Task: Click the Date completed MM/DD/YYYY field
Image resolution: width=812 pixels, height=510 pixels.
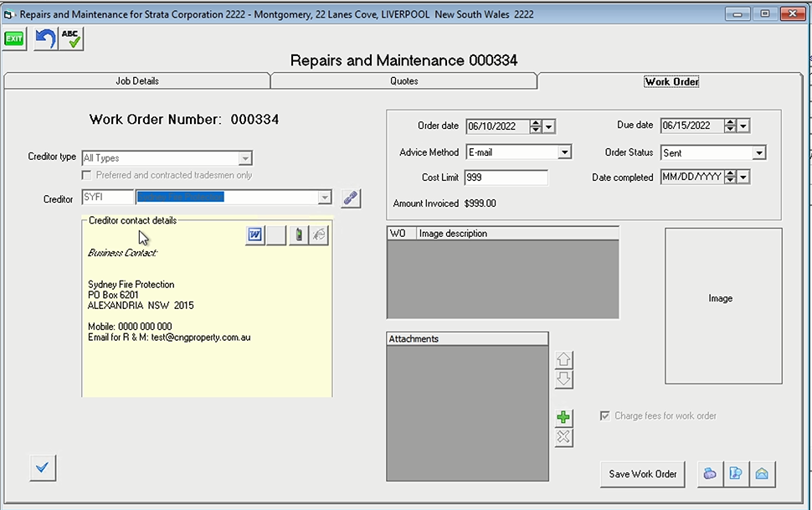Action: pyautogui.click(x=691, y=178)
